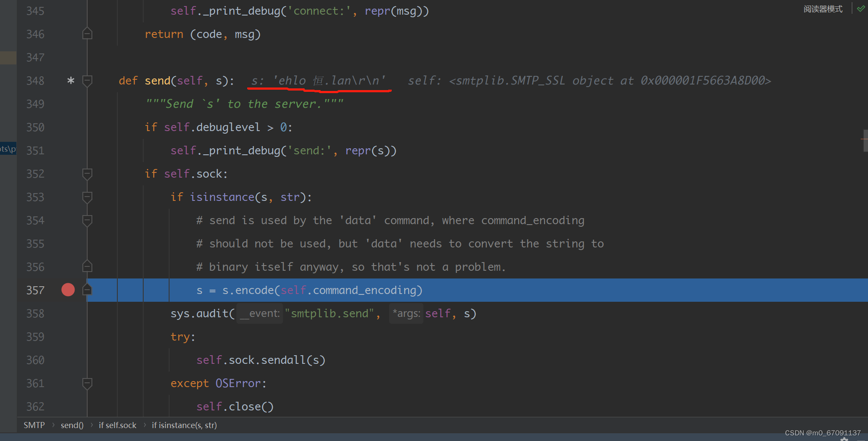Viewport: 868px width, 441px height.
Task: Toggle a breakpoint in the gutter at line 350
Action: (x=68, y=127)
